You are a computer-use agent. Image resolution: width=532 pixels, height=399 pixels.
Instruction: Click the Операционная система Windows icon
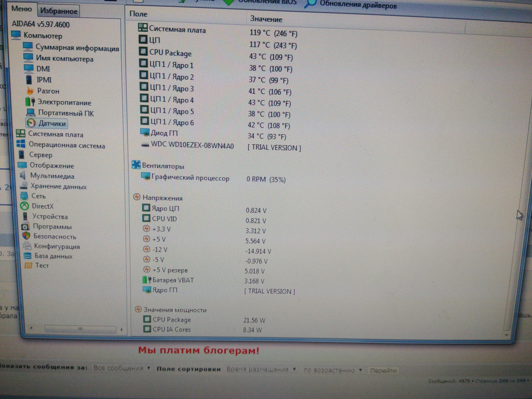tap(21, 144)
